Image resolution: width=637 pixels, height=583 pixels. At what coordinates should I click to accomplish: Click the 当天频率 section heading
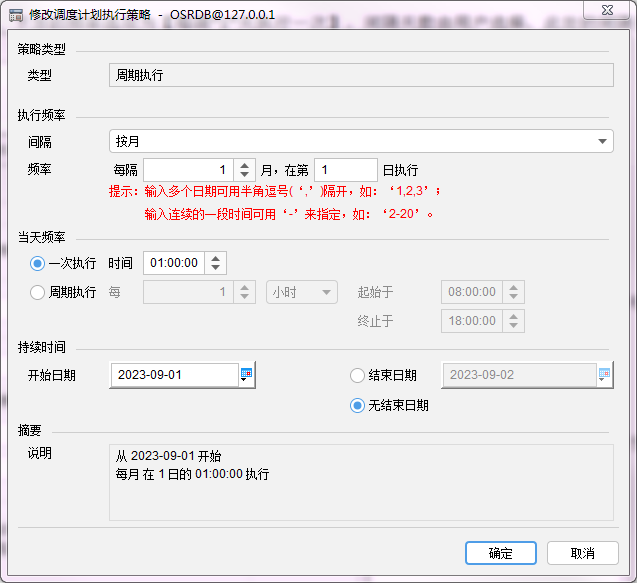41,237
